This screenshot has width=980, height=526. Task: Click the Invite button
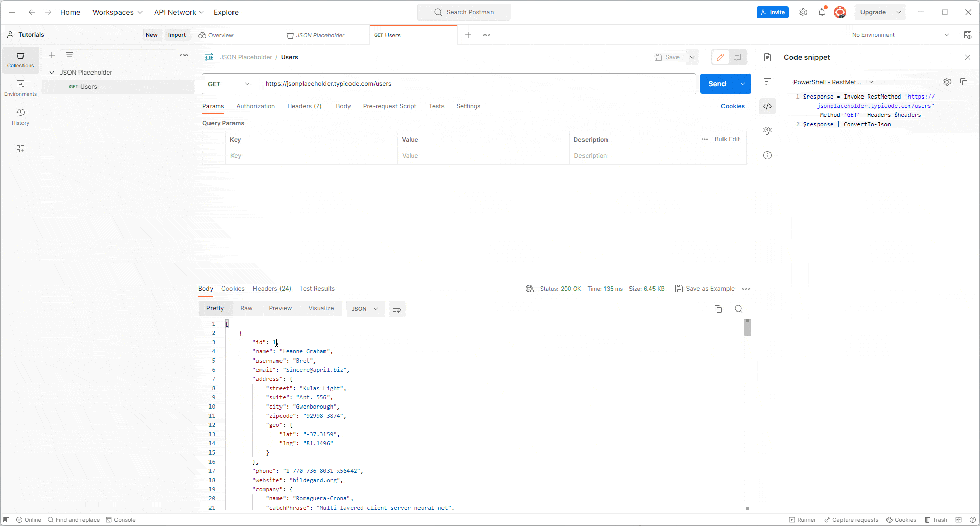tap(773, 12)
